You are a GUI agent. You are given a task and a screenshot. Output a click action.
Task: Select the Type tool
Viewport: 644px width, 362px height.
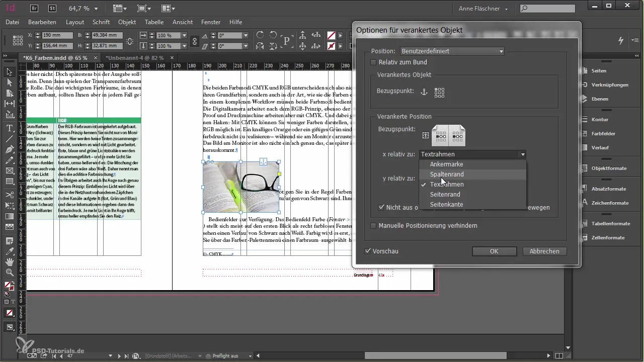click(x=9, y=128)
